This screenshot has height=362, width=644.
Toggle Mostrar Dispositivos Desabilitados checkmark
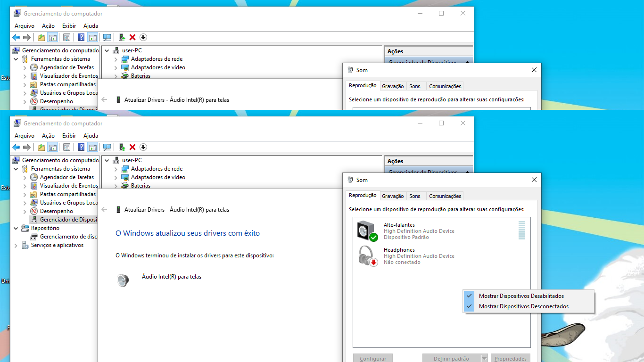pos(469,296)
